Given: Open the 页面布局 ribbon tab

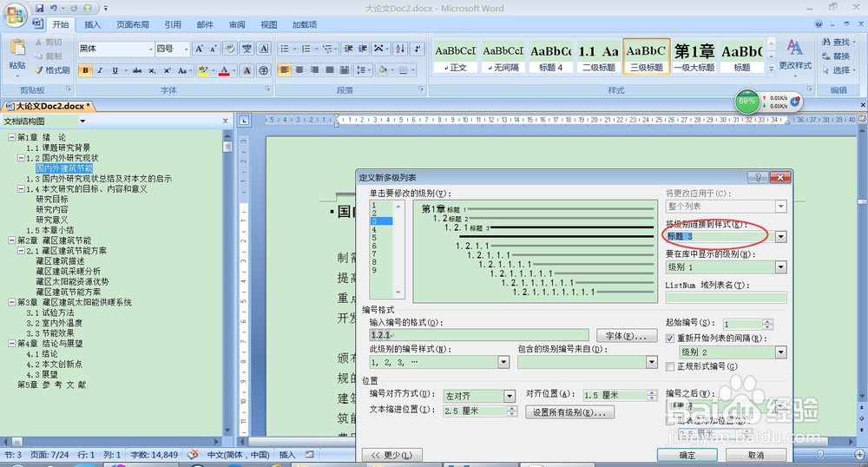Looking at the screenshot, I should click(x=133, y=24).
